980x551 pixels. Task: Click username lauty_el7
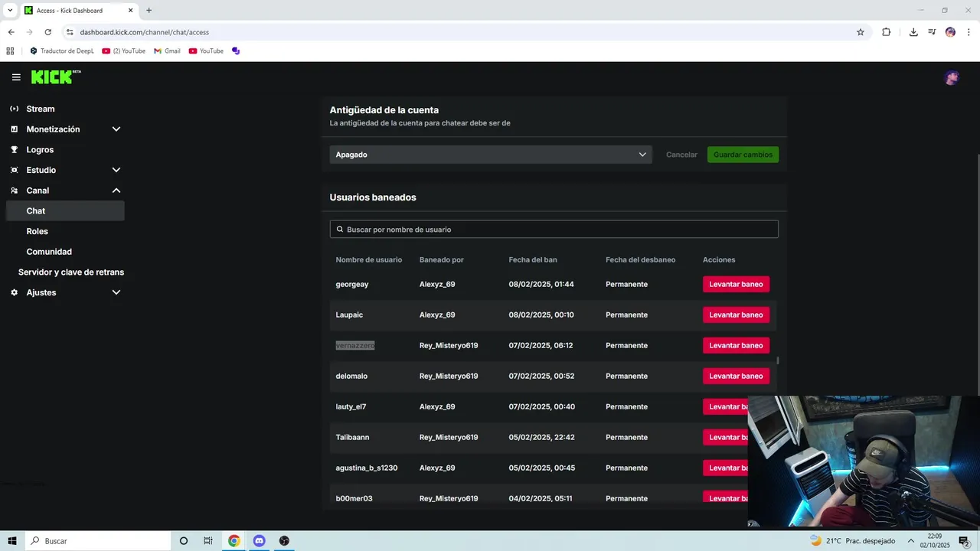point(351,406)
